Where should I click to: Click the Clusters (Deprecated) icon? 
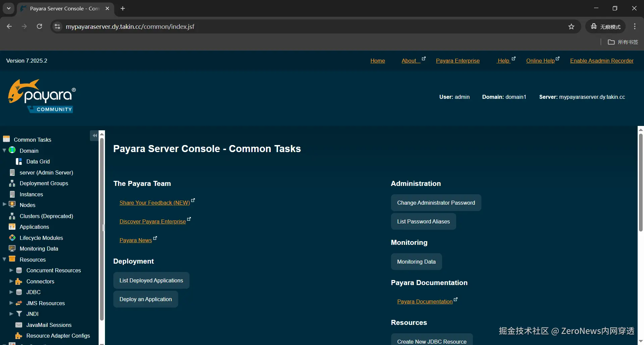[12, 216]
